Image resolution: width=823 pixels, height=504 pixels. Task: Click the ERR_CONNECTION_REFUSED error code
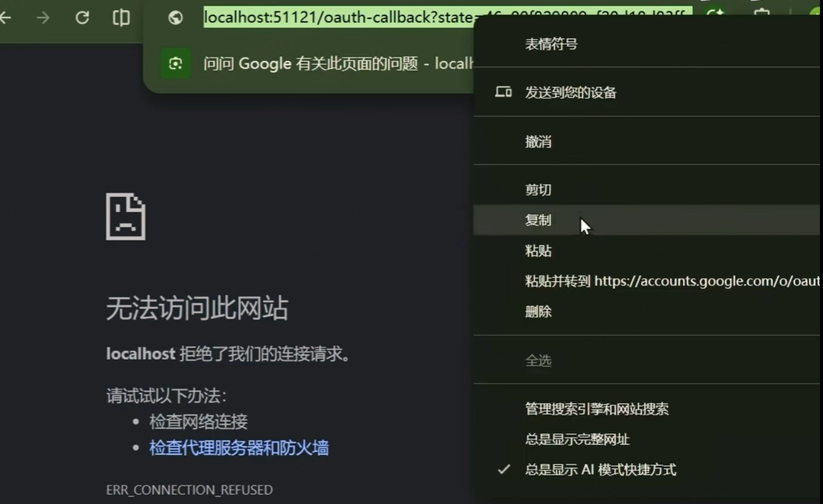click(190, 489)
